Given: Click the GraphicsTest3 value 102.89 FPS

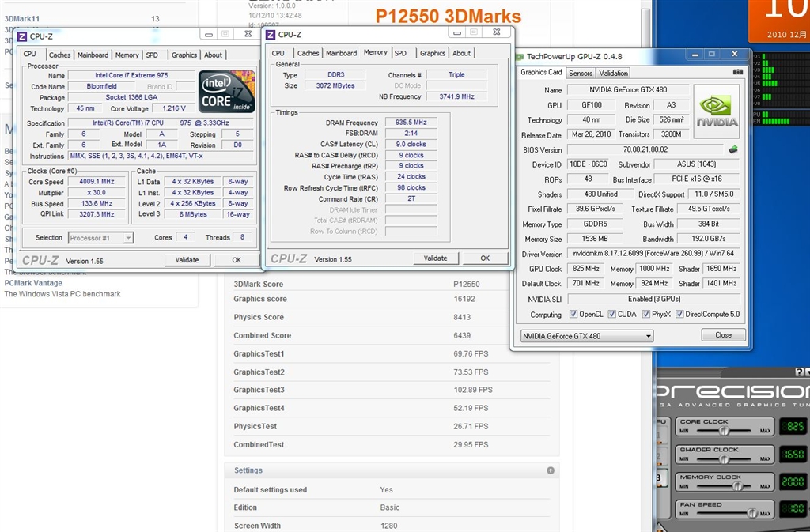Looking at the screenshot, I should tap(473, 390).
